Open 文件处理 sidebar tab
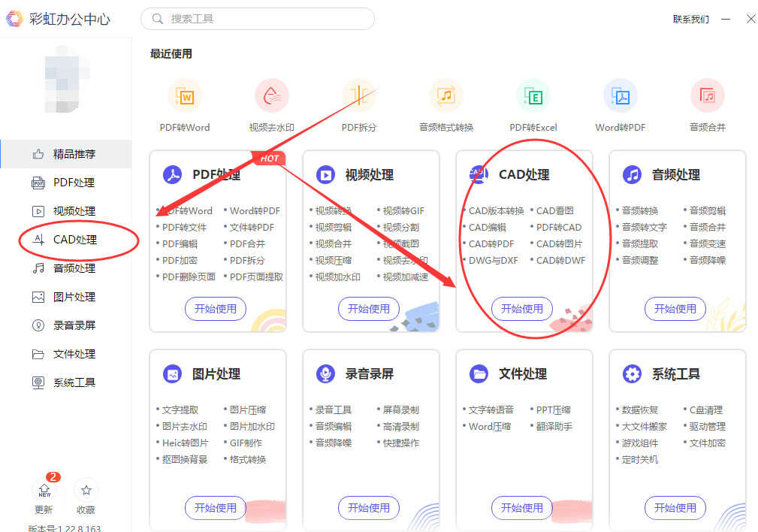The image size is (758, 532). point(66,354)
